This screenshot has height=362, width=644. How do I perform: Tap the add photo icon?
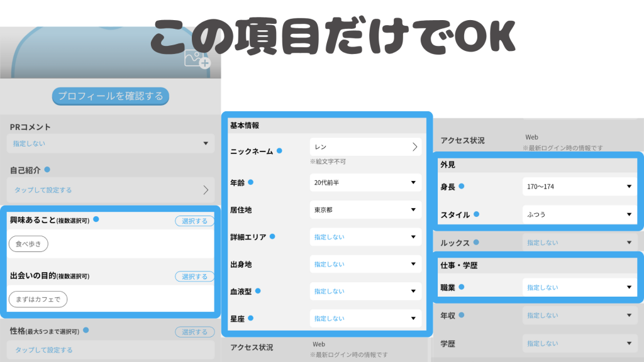coord(196,59)
